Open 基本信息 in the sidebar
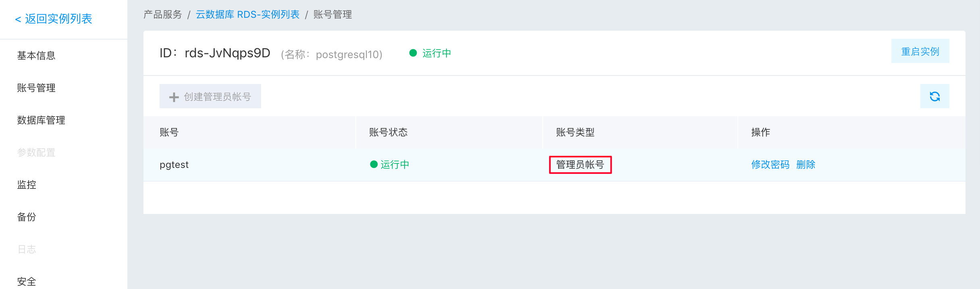 [36, 55]
